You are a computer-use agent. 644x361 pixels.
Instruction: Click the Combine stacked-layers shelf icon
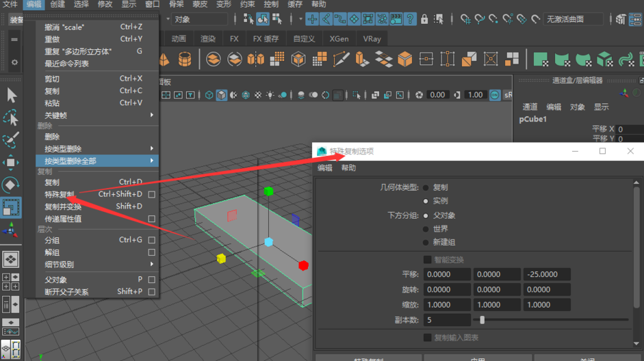(x=213, y=59)
